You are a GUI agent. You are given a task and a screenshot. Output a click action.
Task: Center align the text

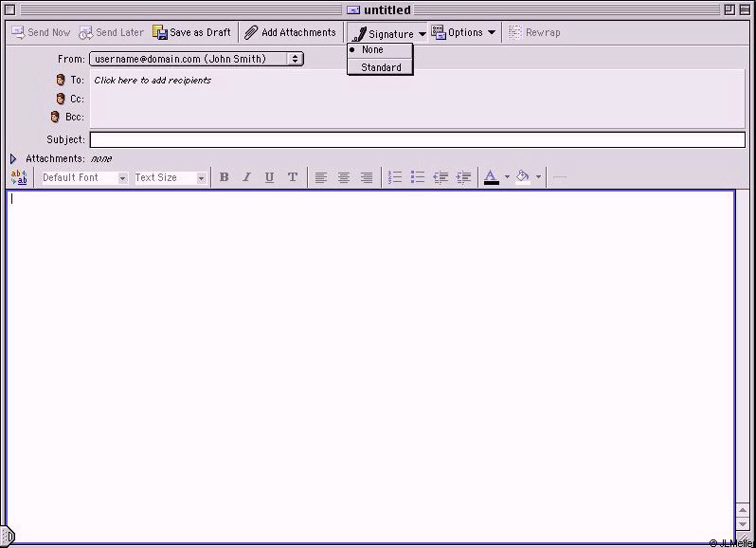344,177
